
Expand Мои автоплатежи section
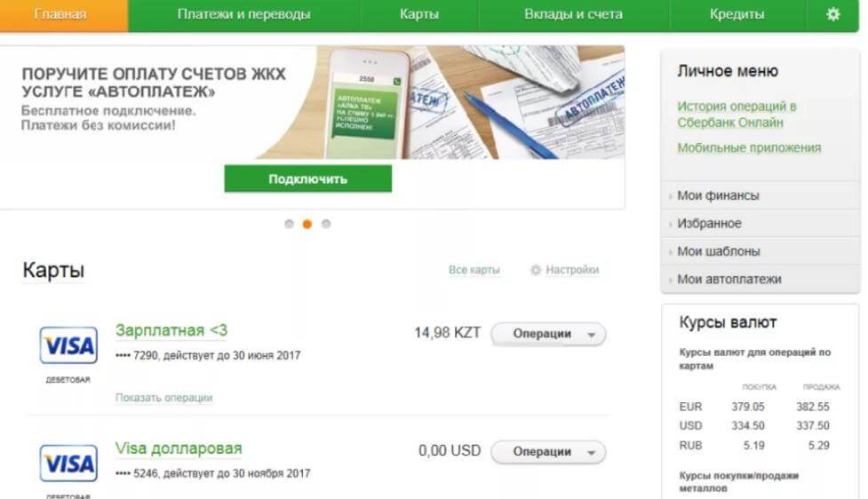point(760,280)
